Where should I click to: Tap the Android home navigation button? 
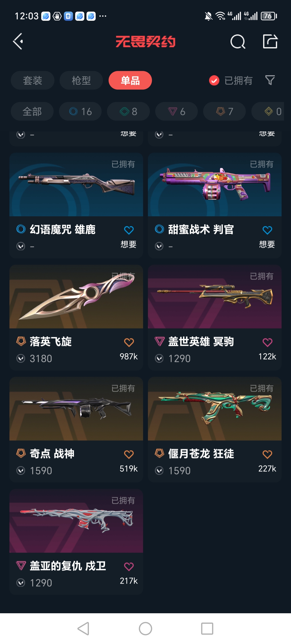pos(145,629)
